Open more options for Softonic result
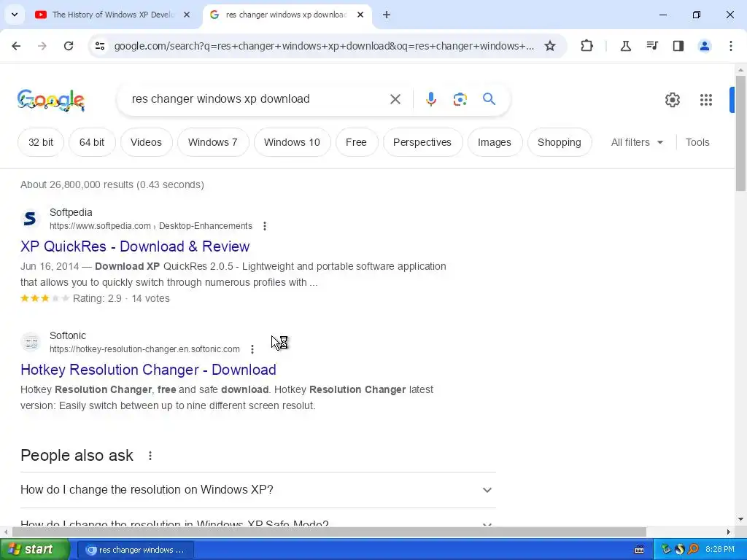 [252, 349]
